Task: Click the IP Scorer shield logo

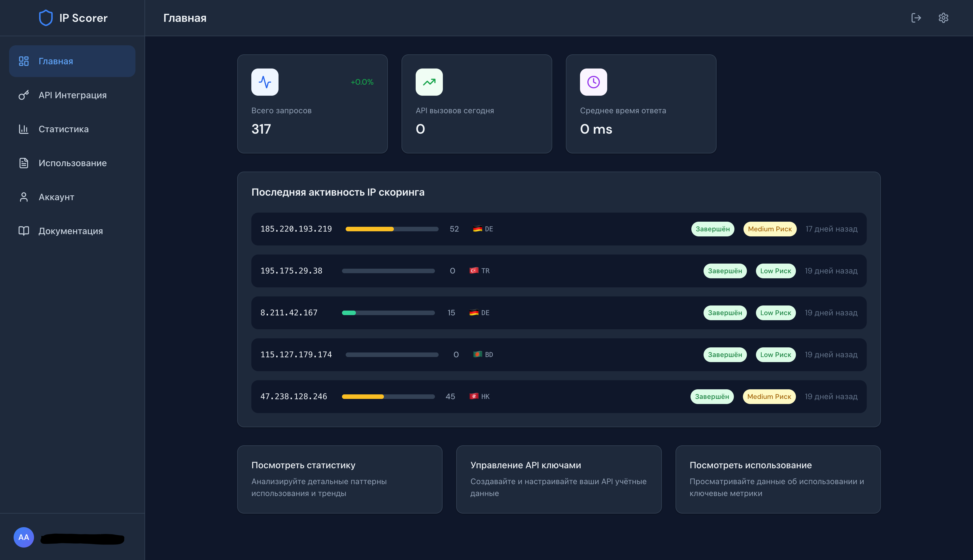Action: (x=46, y=18)
